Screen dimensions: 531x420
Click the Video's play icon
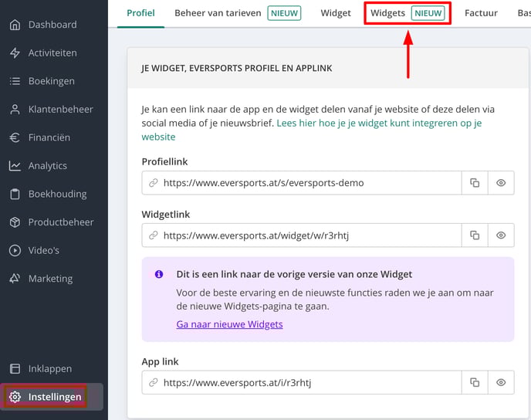pos(15,250)
